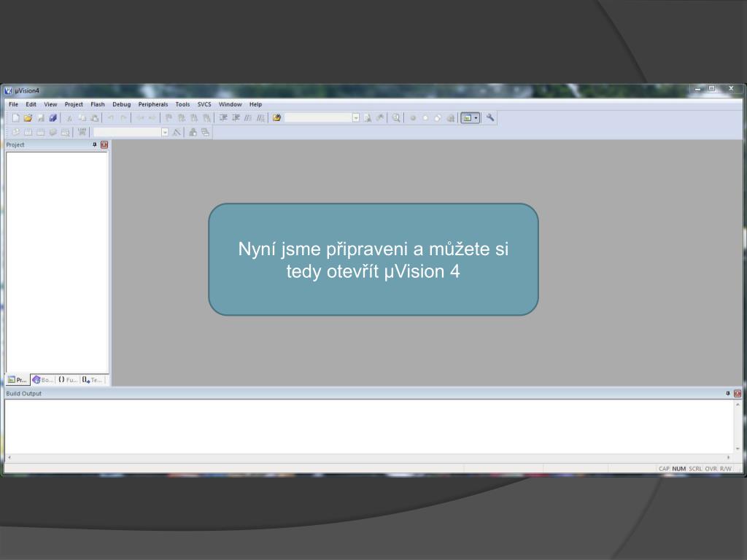Image resolution: width=747 pixels, height=560 pixels.
Task: Create a new file with the New icon
Action: click(x=16, y=118)
